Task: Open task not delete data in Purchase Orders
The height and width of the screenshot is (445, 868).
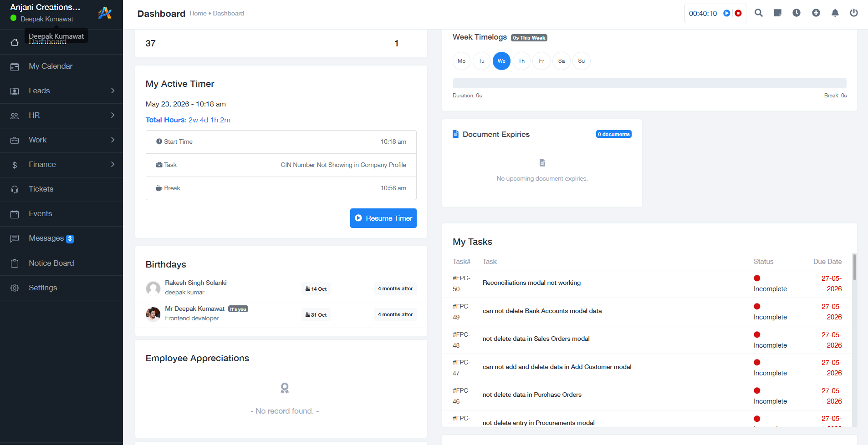Action: (x=532, y=394)
